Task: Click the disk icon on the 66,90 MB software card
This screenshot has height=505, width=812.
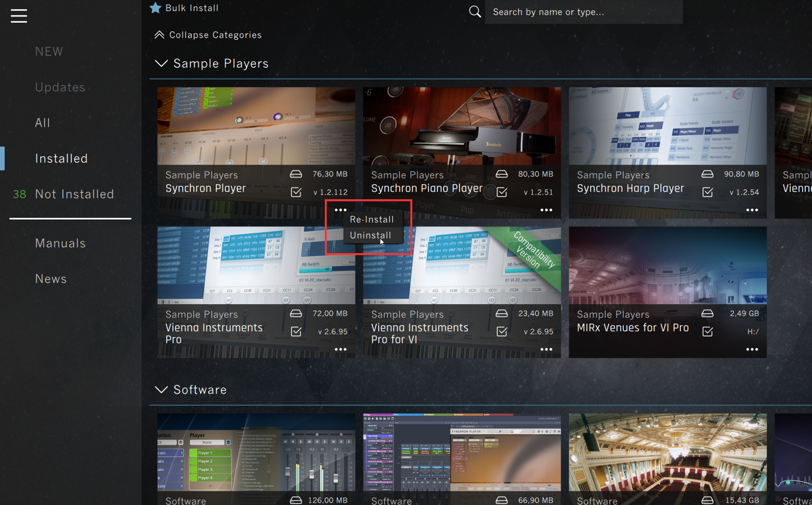Action: [502, 500]
